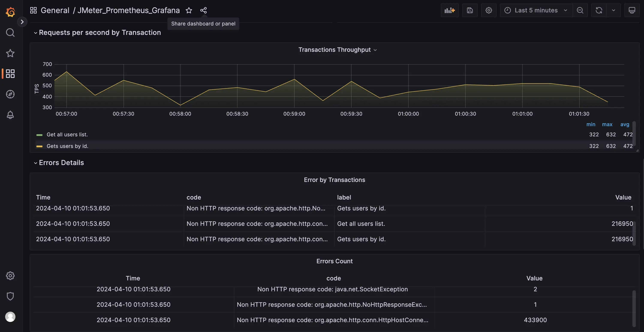Click the Grafana logo home icon

tap(10, 12)
